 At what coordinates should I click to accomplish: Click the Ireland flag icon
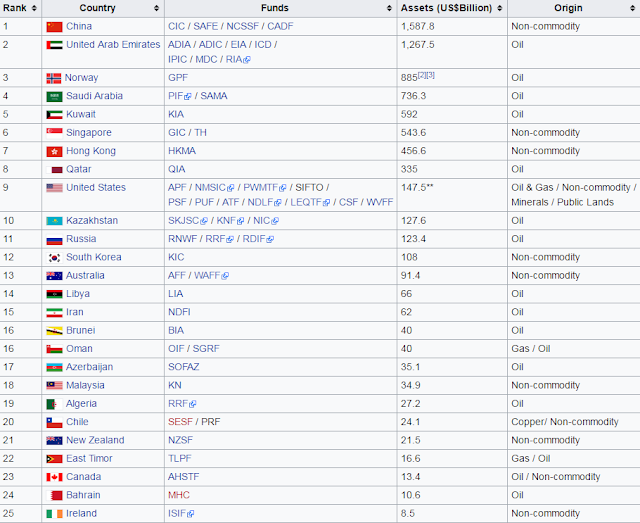[54, 514]
